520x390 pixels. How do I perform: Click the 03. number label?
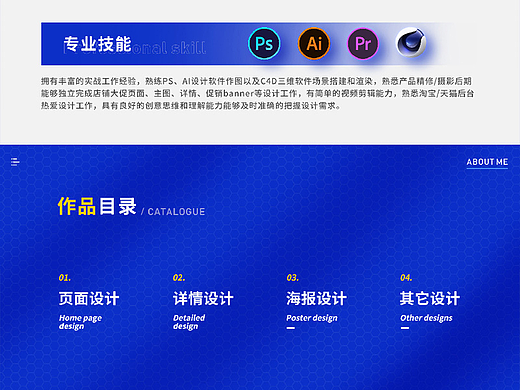point(292,278)
